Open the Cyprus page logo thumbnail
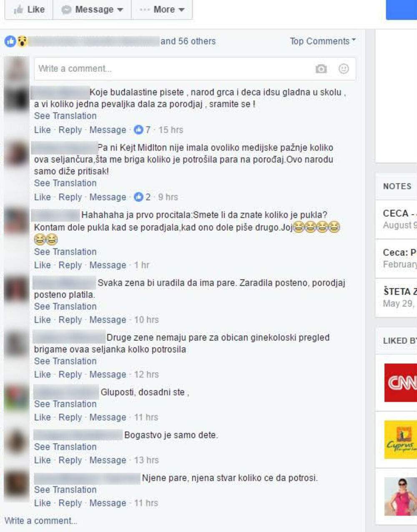 coord(400,440)
